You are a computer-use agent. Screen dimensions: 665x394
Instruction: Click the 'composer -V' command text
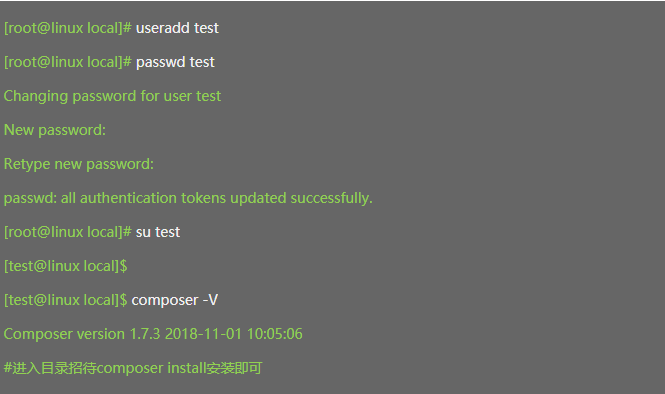point(174,300)
